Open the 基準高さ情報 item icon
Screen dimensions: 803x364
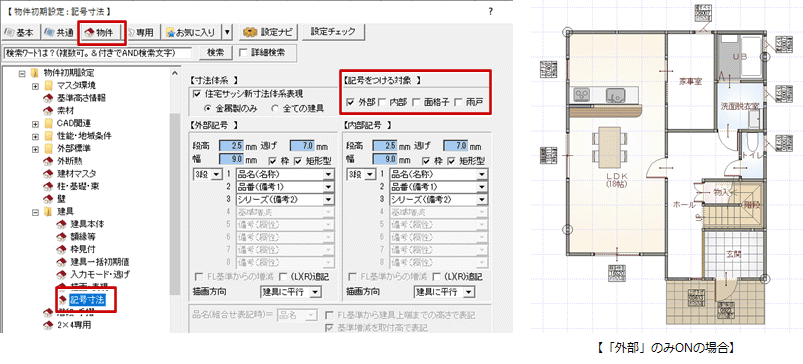[49, 97]
